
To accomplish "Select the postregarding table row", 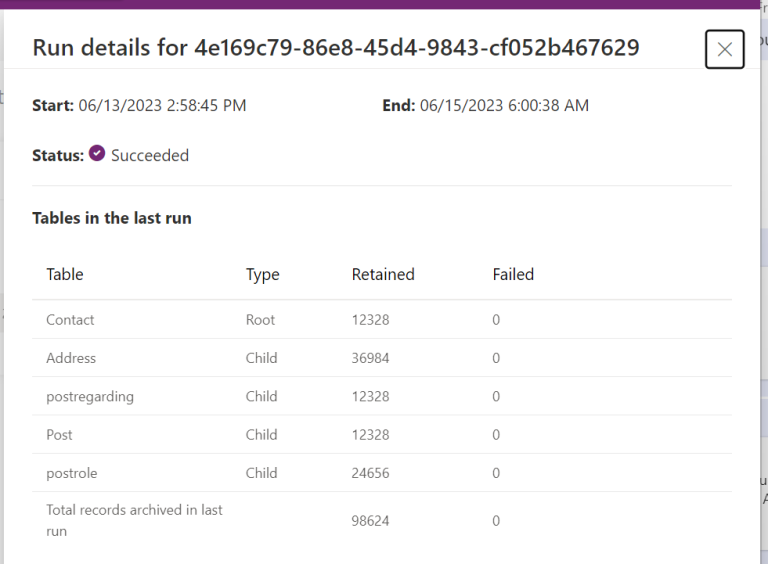I will (x=90, y=396).
